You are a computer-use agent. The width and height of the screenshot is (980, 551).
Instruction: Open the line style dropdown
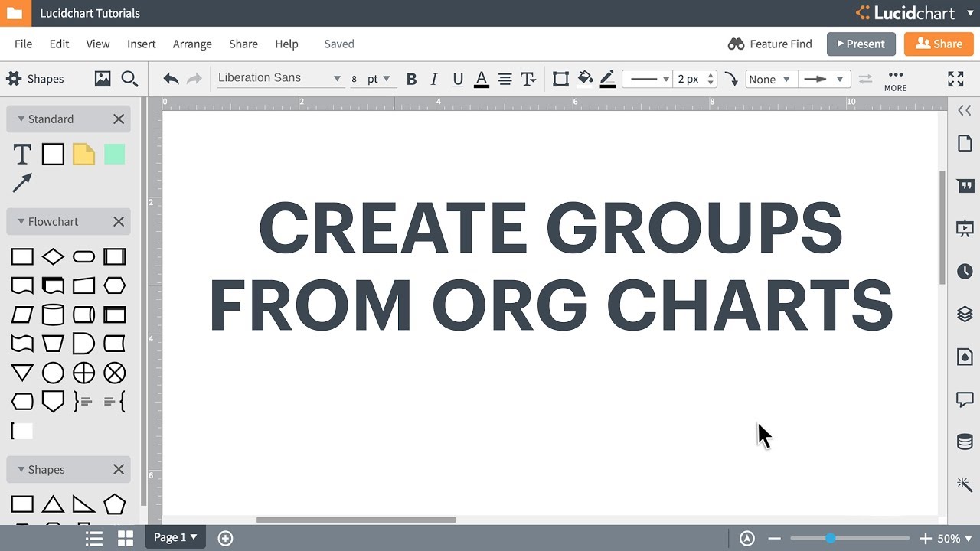click(x=646, y=79)
